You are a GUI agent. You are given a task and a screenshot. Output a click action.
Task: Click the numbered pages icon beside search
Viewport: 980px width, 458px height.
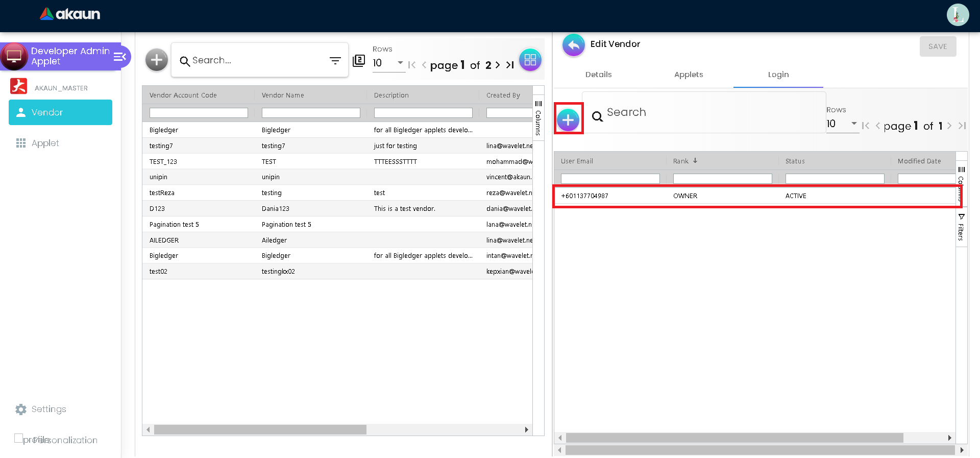click(359, 61)
